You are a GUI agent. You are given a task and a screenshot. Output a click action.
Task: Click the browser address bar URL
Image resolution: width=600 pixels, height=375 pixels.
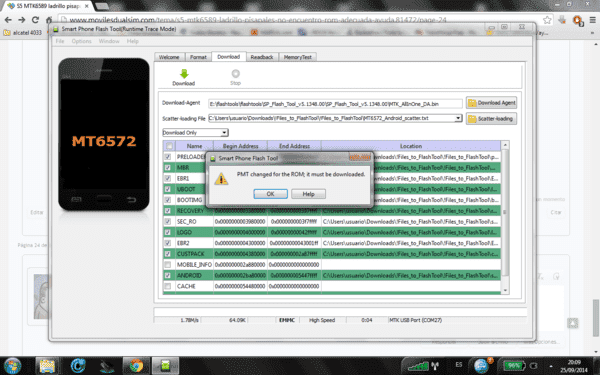[x=258, y=20]
